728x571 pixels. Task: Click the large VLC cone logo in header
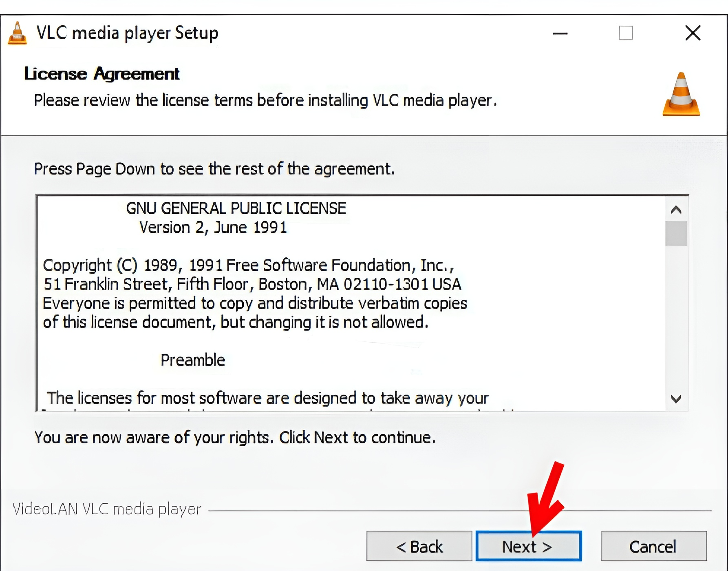click(681, 94)
